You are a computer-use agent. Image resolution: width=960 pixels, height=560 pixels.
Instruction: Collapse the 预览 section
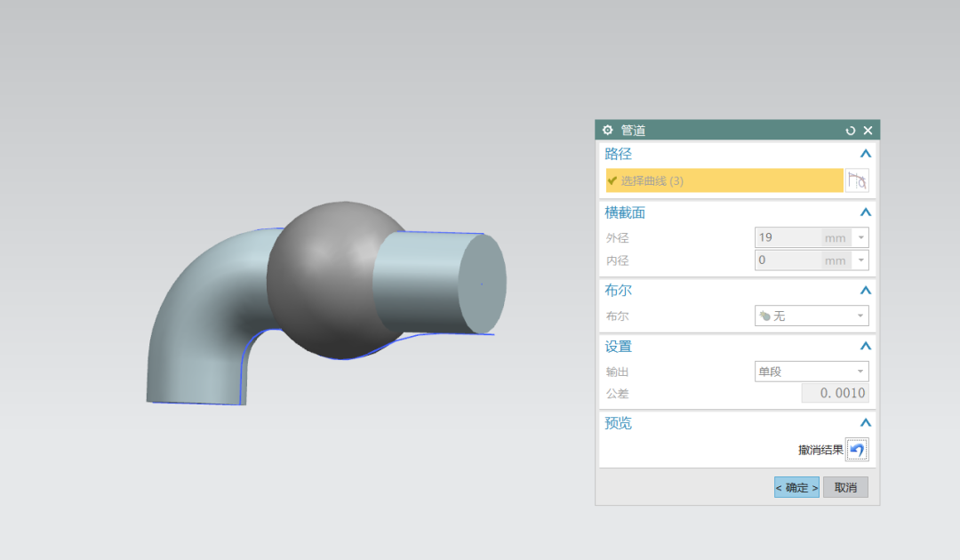(865, 422)
